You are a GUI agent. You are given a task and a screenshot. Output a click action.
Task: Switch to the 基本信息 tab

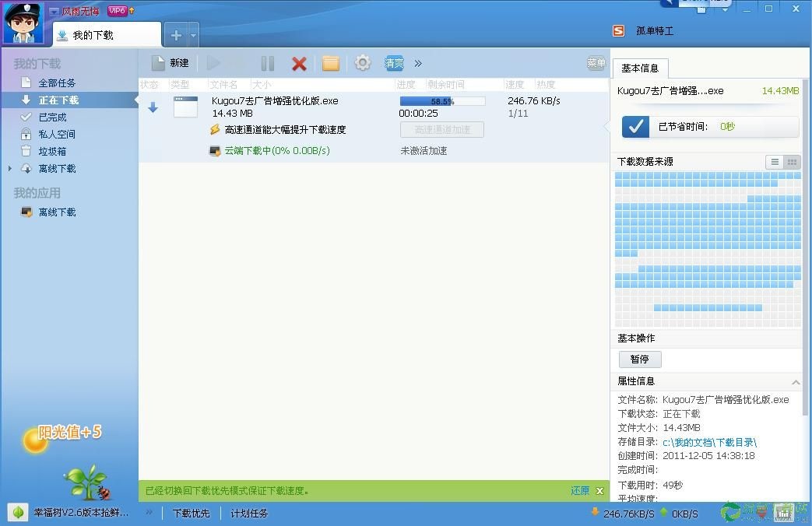640,68
